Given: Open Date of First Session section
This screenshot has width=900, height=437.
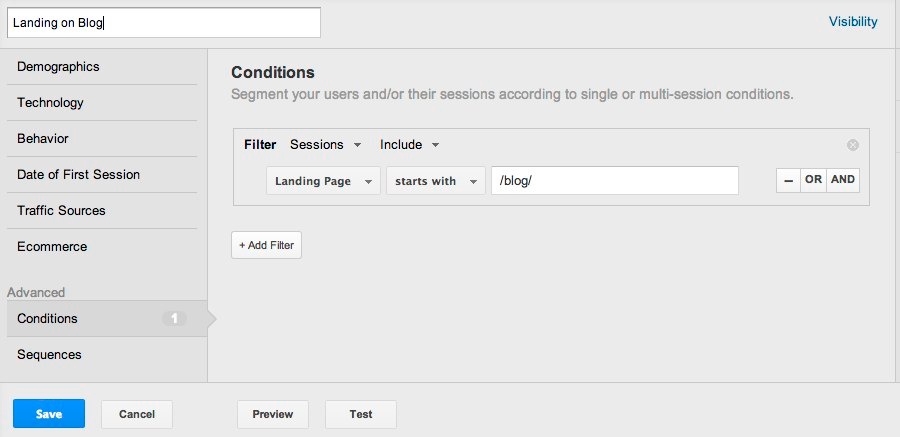Looking at the screenshot, I should pos(78,175).
